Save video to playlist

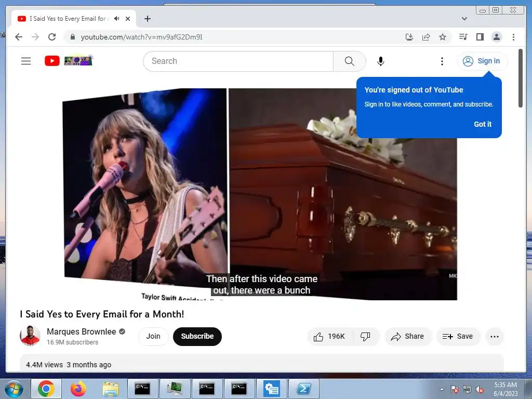point(458,336)
